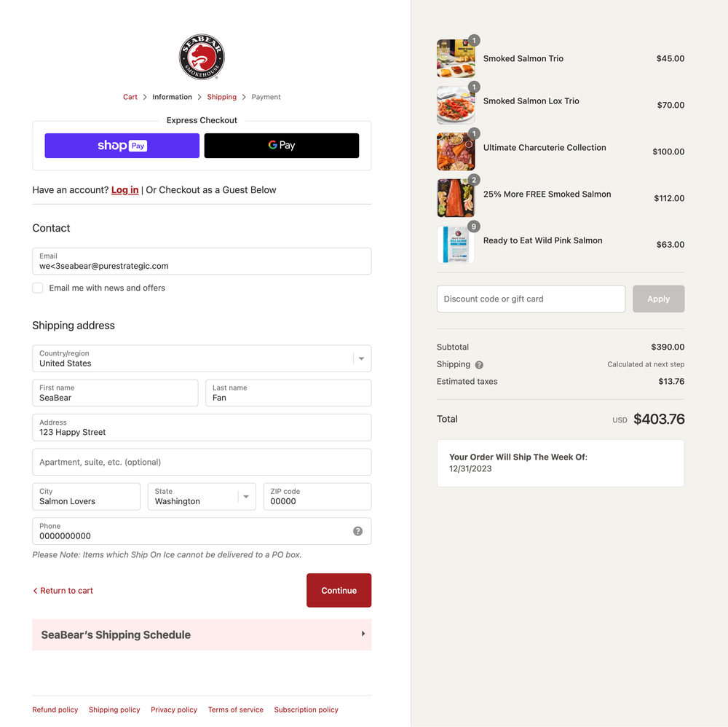Go to the Shipping breadcrumb step
This screenshot has height=727, width=728.
coord(221,97)
